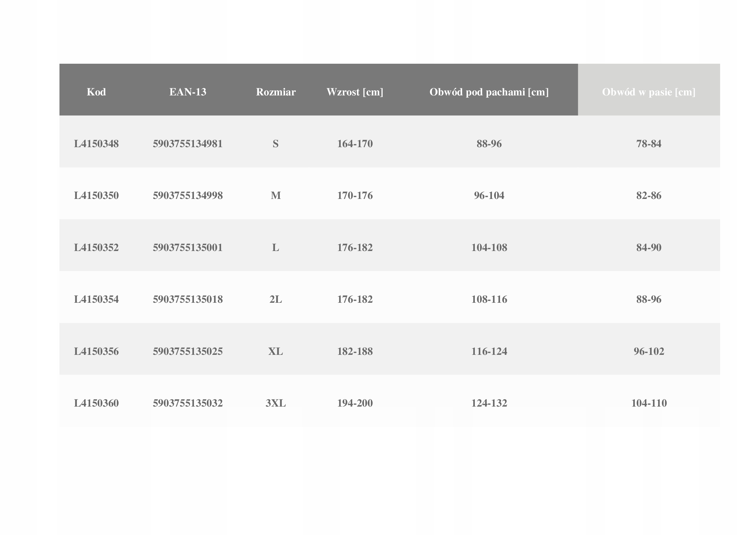This screenshot has height=535, width=756.
Task: Select the Obwód w pasie header
Action: point(649,92)
